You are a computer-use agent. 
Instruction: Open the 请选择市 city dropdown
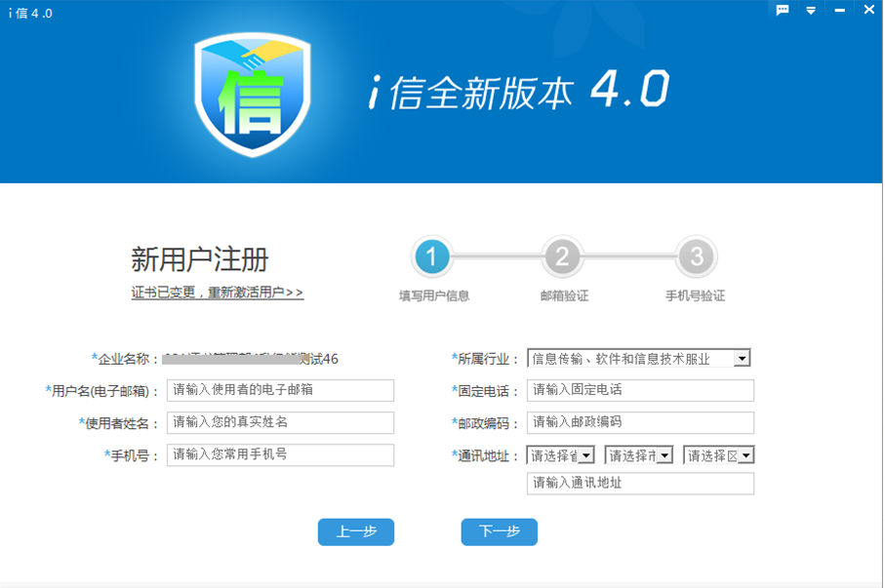tap(664, 455)
